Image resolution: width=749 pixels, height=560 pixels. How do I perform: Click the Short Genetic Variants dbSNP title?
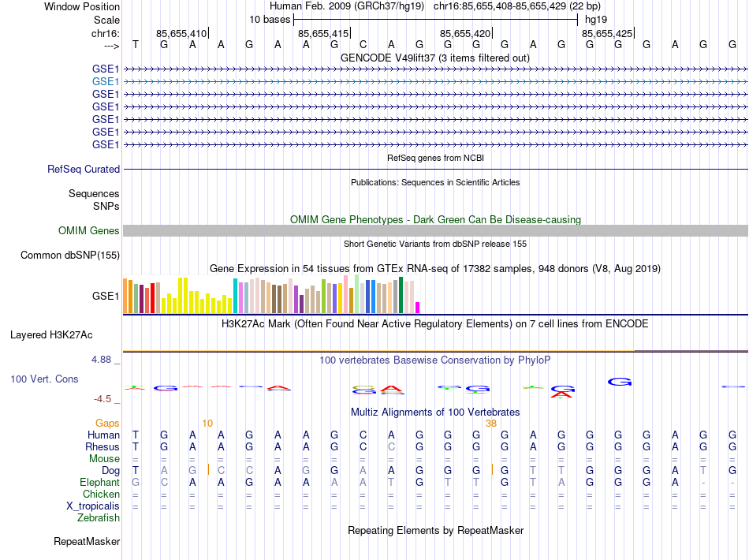[x=434, y=244]
